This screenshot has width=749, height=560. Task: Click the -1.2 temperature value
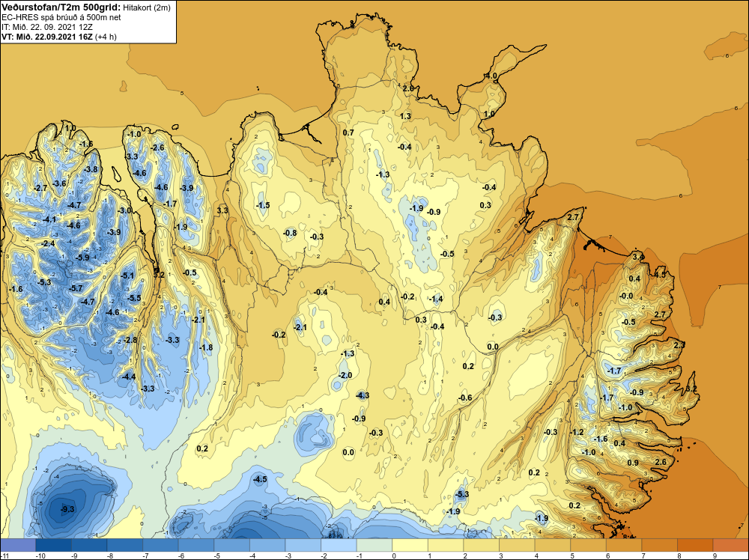click(x=577, y=432)
